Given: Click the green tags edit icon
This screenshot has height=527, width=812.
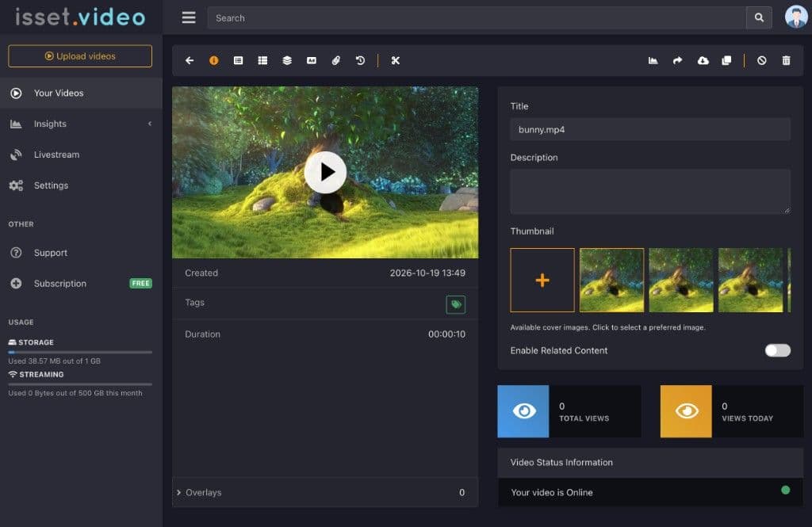Looking at the screenshot, I should (x=456, y=304).
